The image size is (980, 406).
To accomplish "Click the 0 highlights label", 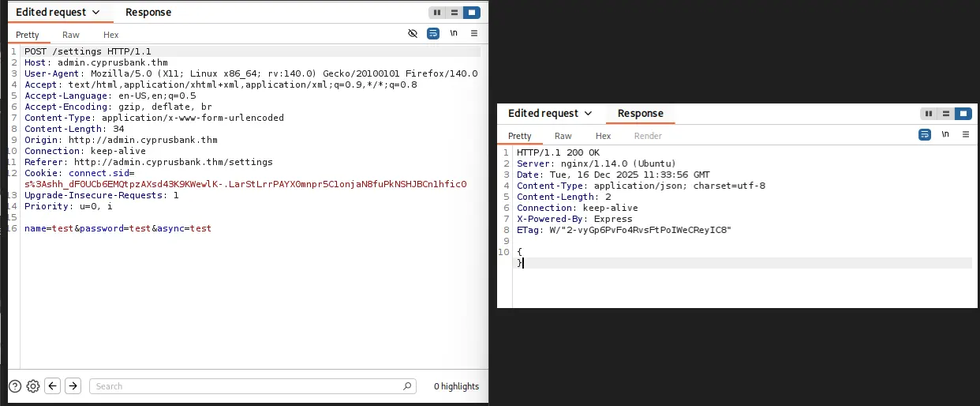I will tap(456, 386).
